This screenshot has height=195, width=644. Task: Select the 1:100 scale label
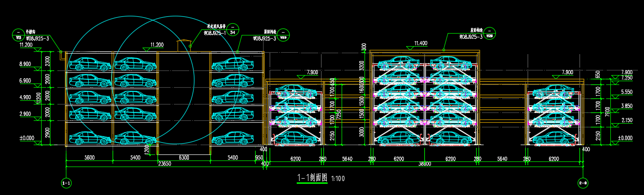[338, 179]
